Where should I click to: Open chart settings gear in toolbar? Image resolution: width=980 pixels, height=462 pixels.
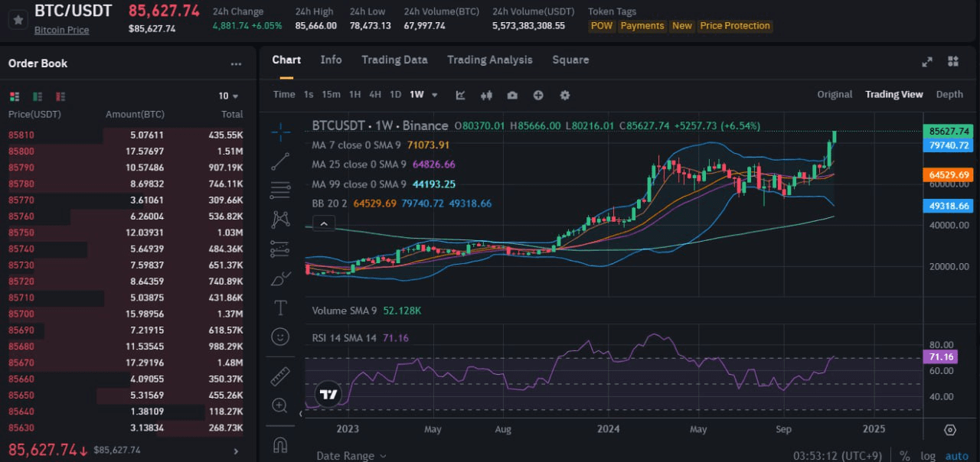tap(565, 95)
